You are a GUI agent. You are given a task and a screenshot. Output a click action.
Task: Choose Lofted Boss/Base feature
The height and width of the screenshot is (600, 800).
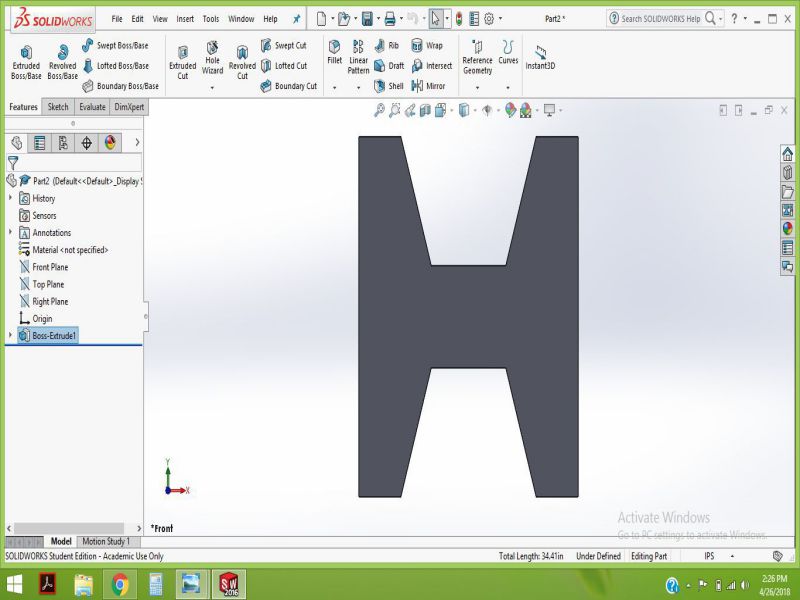point(116,66)
